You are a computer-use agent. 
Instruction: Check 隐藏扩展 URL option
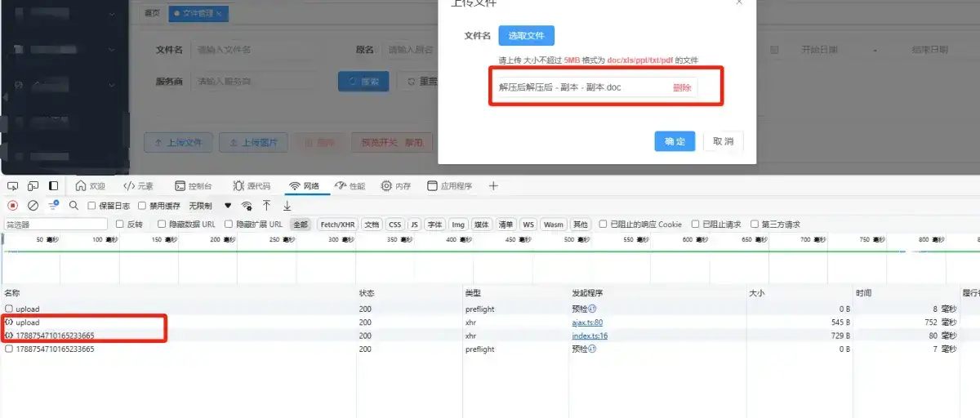(x=229, y=224)
